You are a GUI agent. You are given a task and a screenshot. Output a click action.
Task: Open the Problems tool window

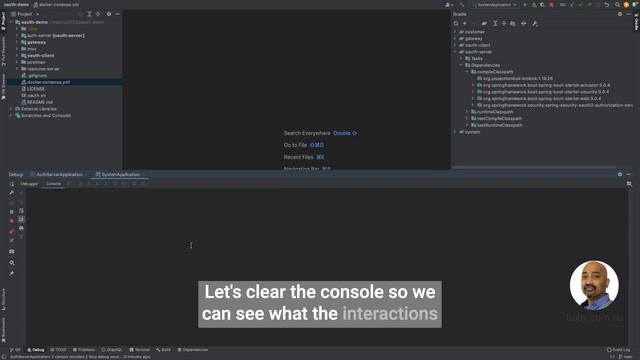pyautogui.click(x=84, y=350)
